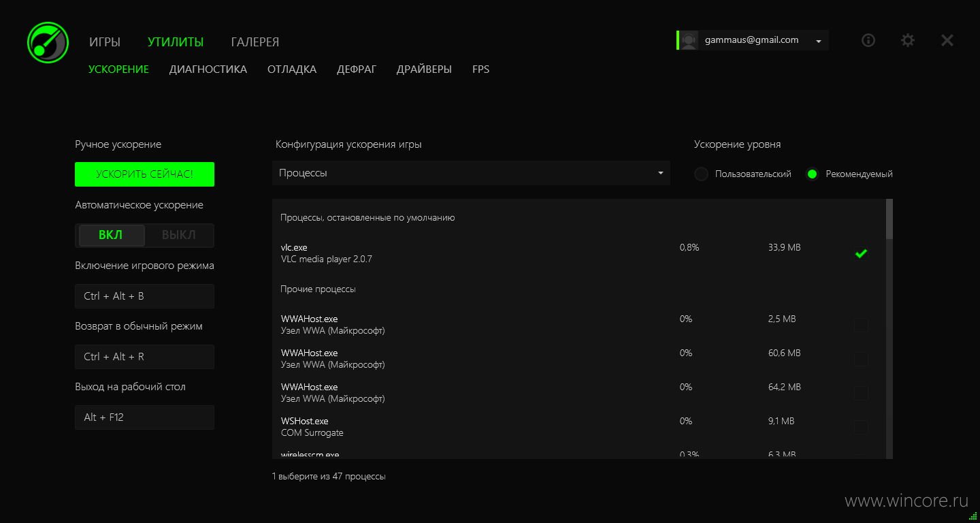
Task: Click the user avatar icon
Action: (x=689, y=40)
